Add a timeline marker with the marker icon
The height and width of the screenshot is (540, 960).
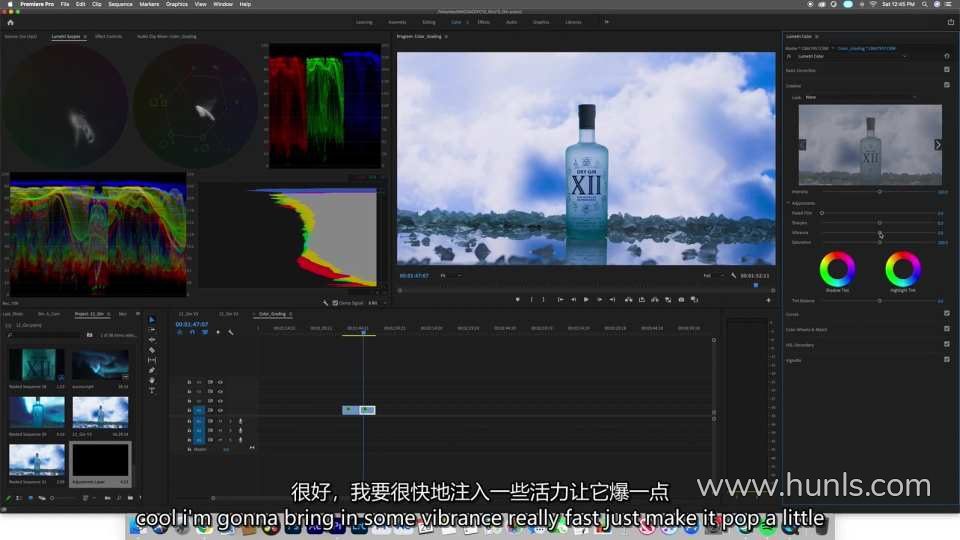tap(218, 332)
